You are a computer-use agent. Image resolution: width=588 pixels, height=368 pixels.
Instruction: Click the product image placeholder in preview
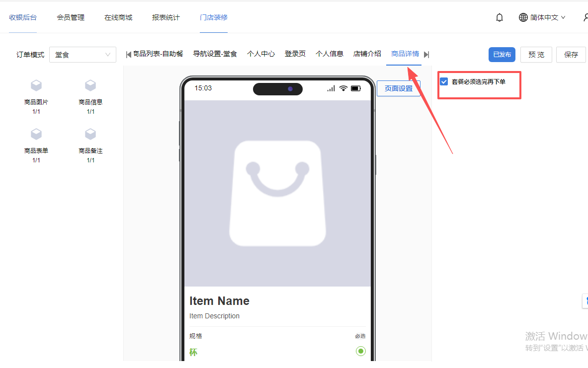pos(277,193)
